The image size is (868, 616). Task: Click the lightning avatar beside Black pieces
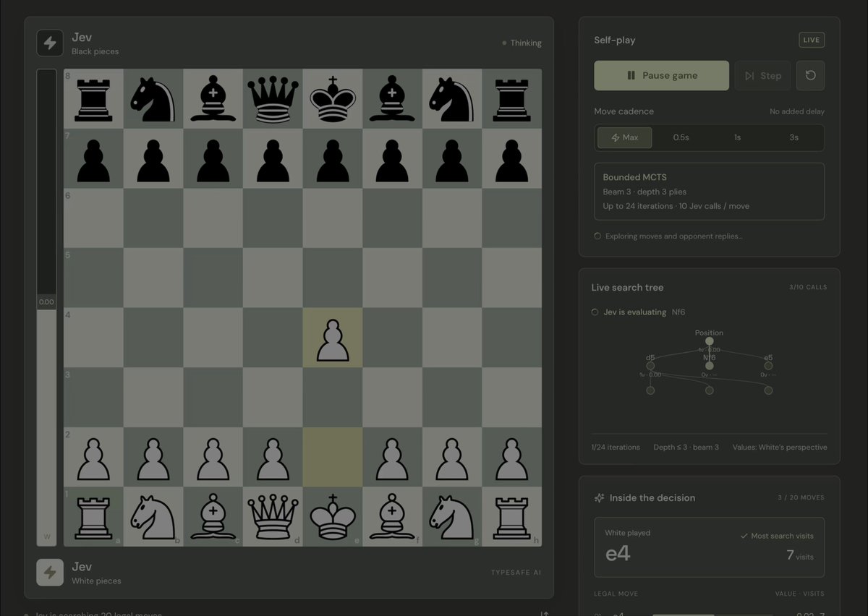pos(50,43)
